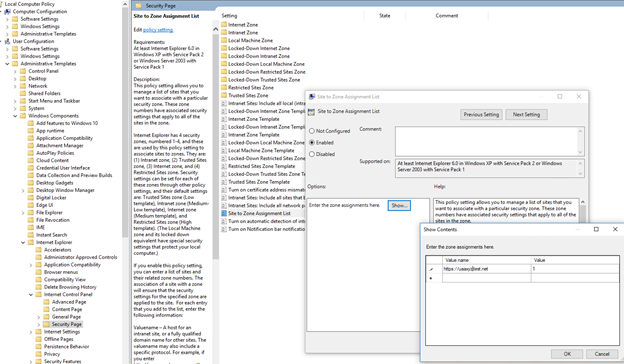
Task: Click the Instant Search folder icon
Action: [31, 235]
